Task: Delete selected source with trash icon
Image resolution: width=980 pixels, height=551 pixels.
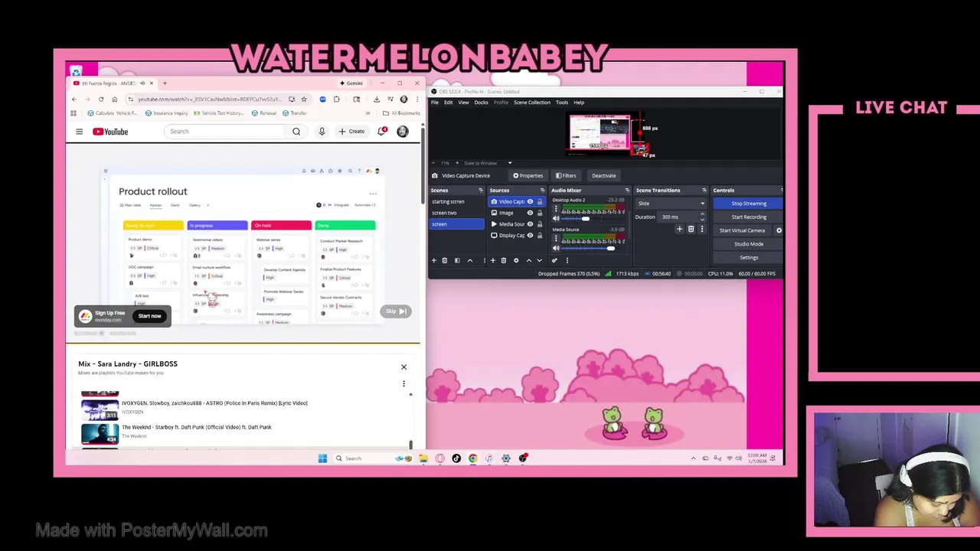Action: click(x=503, y=260)
